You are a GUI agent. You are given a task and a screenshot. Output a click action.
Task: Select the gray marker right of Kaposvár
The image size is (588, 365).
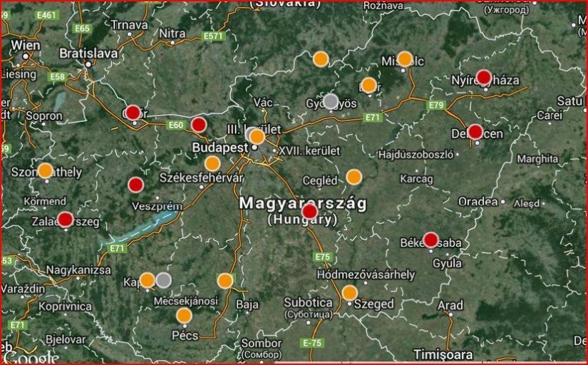tap(163, 279)
